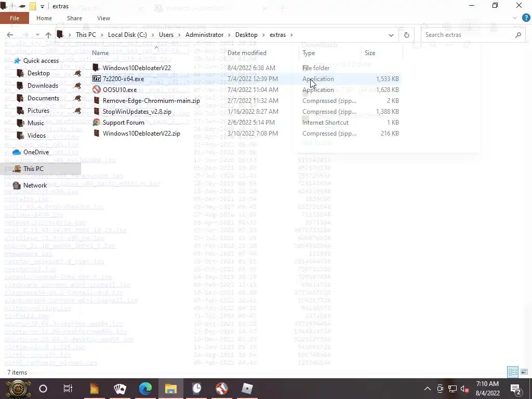The width and height of the screenshot is (532, 399).
Task: Open the Roblox icon on taskbar
Action: 247,389
